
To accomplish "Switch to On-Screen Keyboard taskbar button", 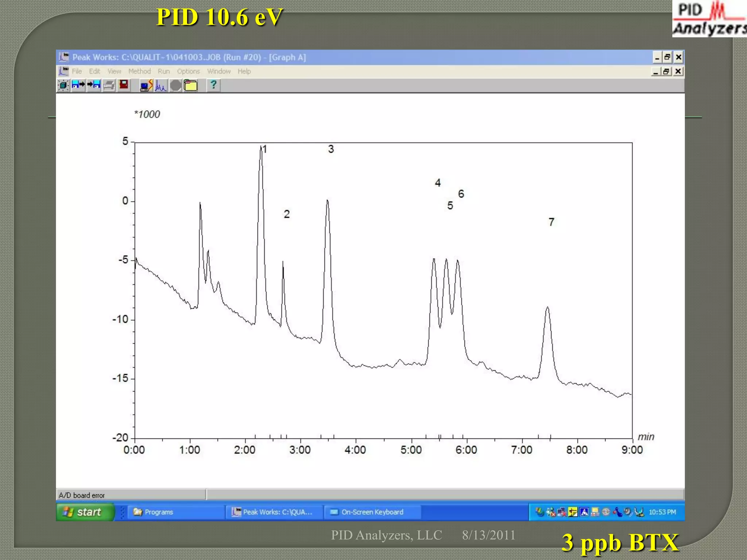I will (372, 512).
